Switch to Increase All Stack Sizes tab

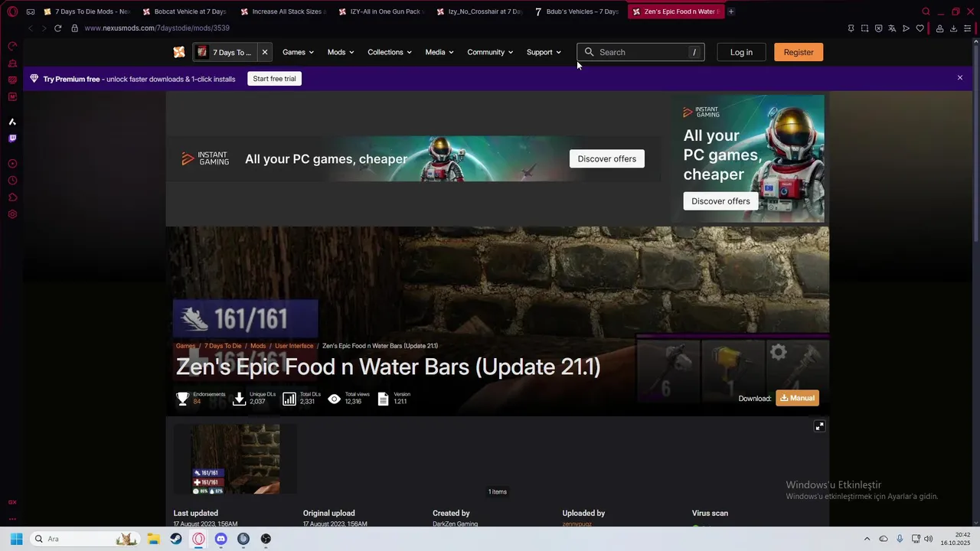tap(283, 11)
